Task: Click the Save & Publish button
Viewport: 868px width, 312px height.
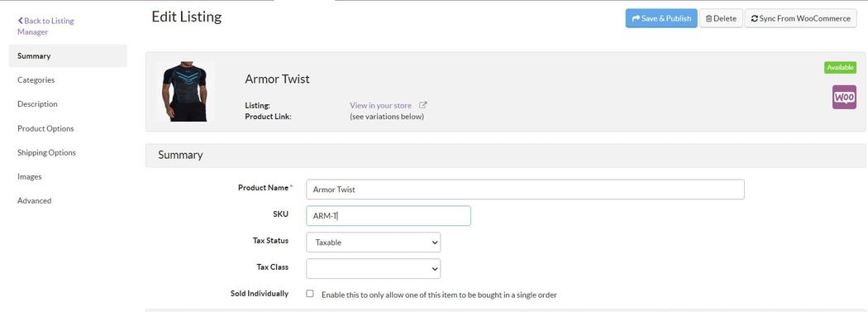Action: point(661,18)
